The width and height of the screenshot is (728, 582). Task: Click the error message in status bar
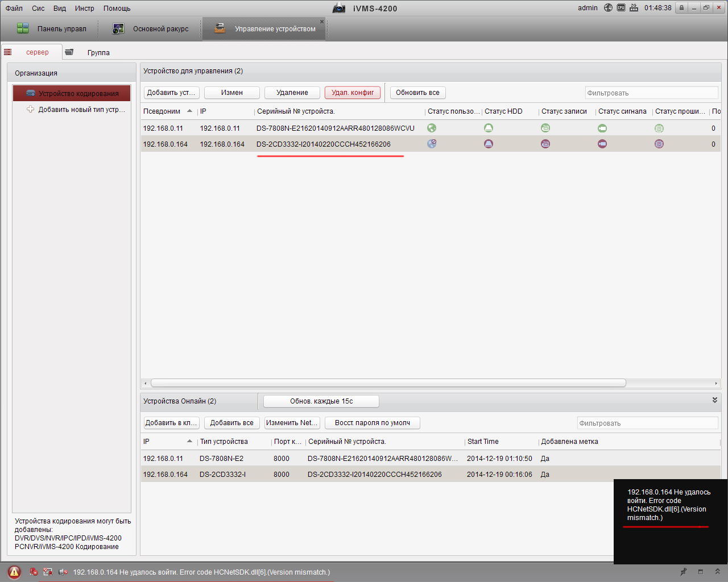(201, 572)
